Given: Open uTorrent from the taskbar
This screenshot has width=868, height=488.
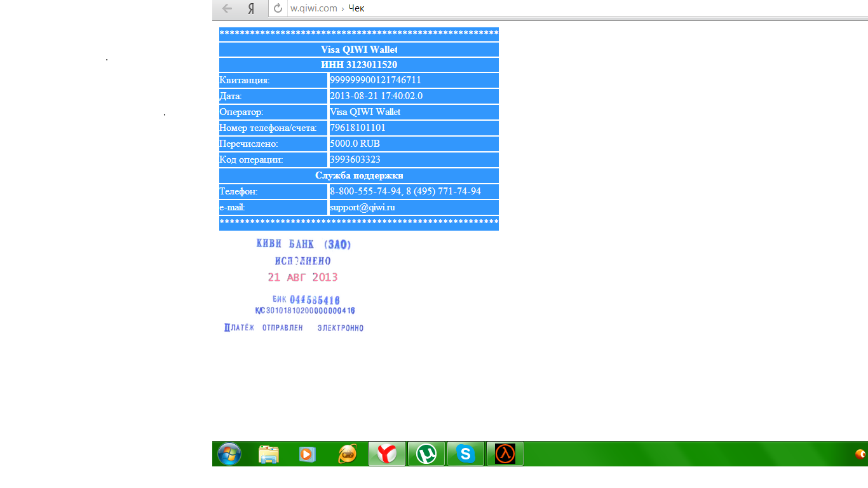Looking at the screenshot, I should (426, 454).
